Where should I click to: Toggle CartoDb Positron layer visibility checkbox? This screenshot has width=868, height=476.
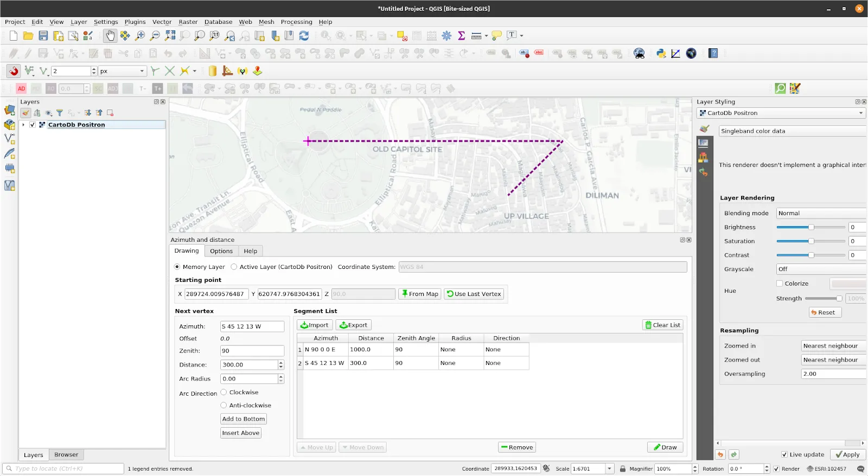pos(33,125)
